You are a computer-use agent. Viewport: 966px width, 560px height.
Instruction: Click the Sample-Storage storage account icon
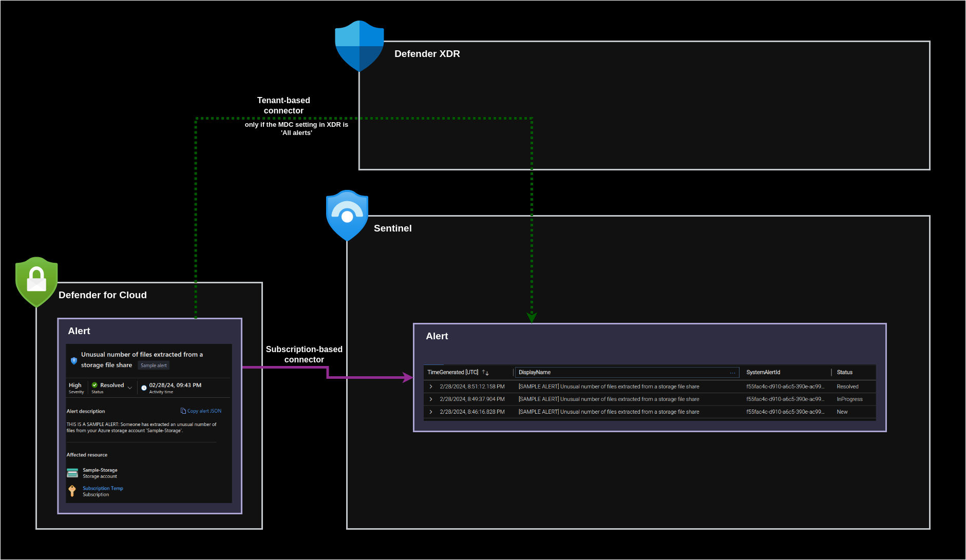72,473
